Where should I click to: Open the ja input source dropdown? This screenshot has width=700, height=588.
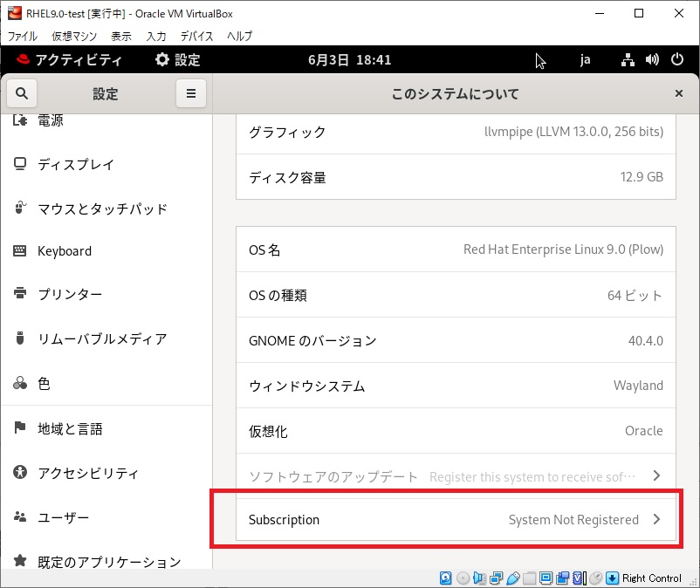tap(585, 60)
